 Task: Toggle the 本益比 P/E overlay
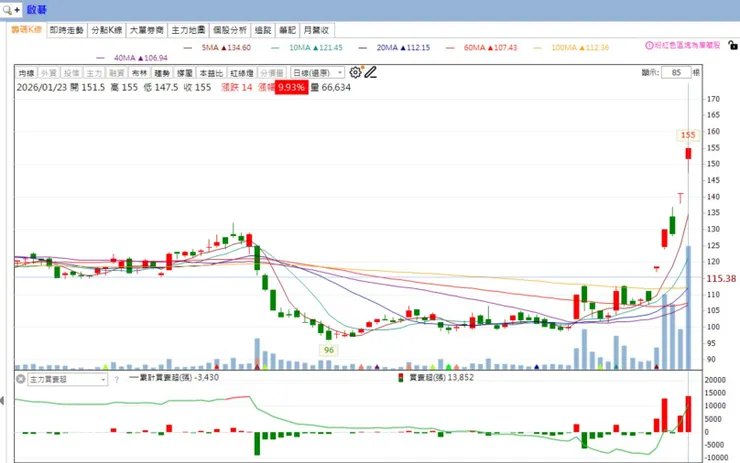[x=211, y=73]
